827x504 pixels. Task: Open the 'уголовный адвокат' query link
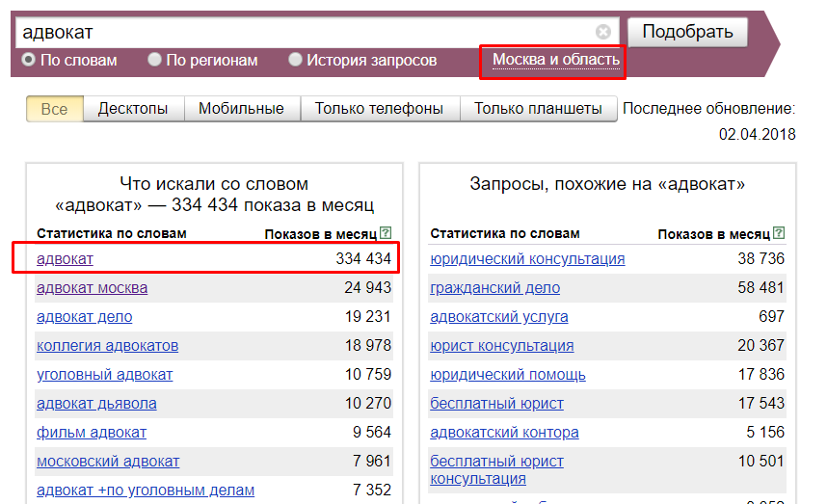[104, 375]
